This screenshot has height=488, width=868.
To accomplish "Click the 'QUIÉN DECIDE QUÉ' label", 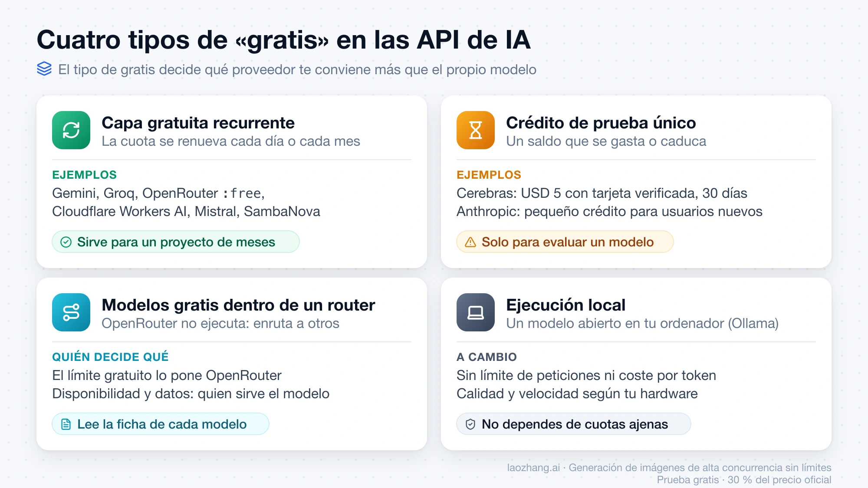I will coord(110,357).
